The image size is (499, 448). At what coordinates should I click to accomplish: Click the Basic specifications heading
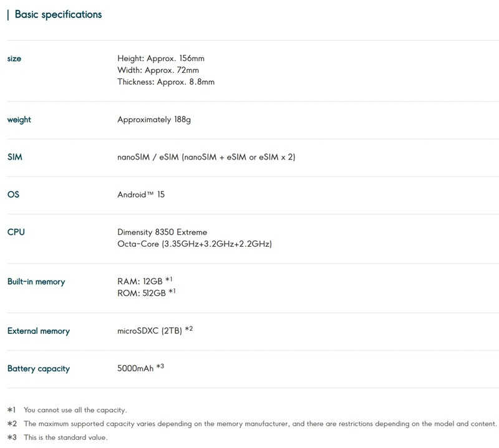point(57,14)
